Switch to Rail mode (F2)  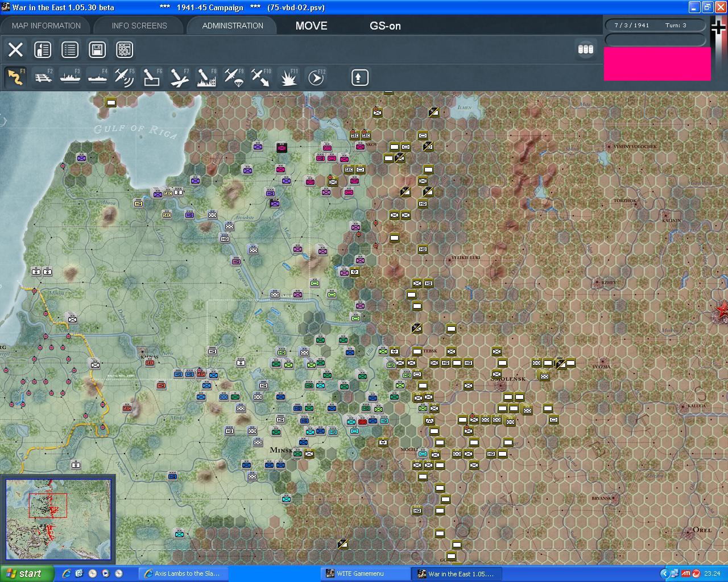pos(43,77)
